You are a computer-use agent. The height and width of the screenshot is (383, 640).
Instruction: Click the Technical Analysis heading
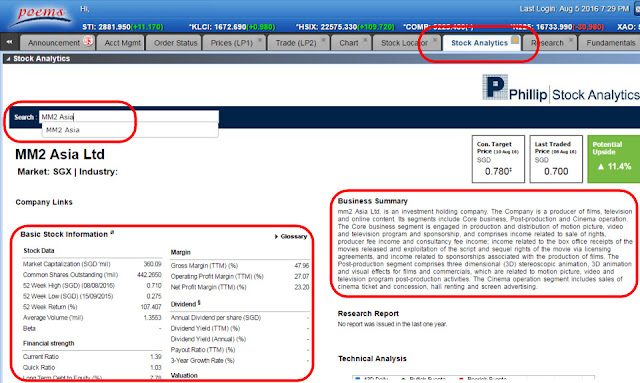coord(372,359)
